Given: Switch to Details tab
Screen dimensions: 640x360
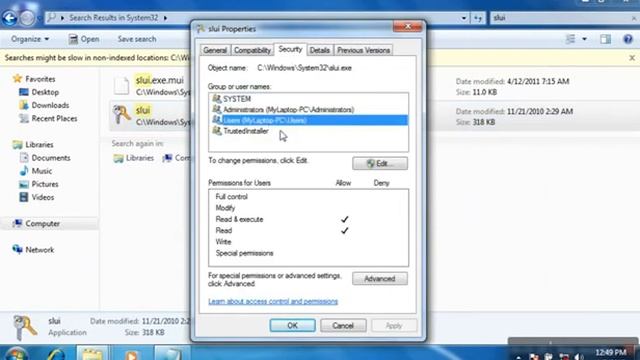Looking at the screenshot, I should [x=320, y=50].
